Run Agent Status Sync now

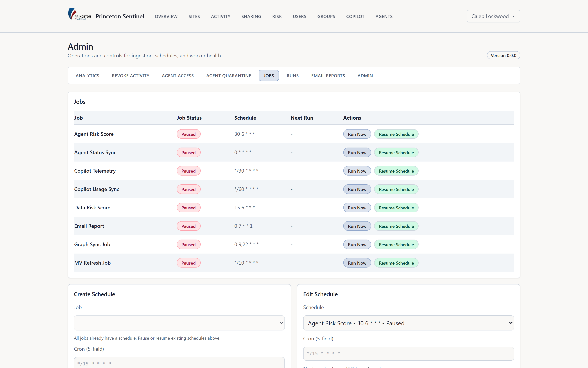(357, 153)
